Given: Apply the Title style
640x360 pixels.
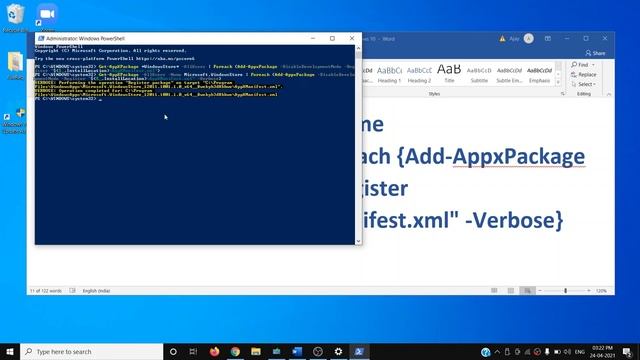Looking at the screenshot, I should [449, 74].
